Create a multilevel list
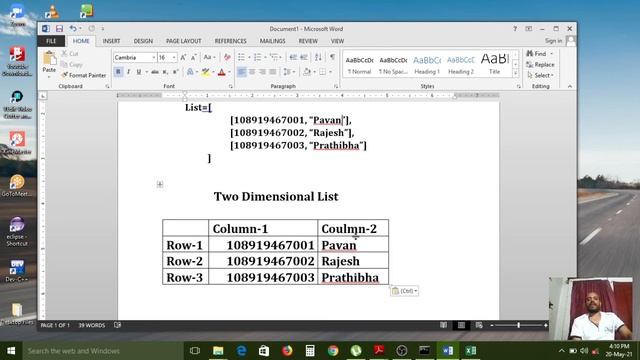The image size is (640, 360). coord(273,58)
